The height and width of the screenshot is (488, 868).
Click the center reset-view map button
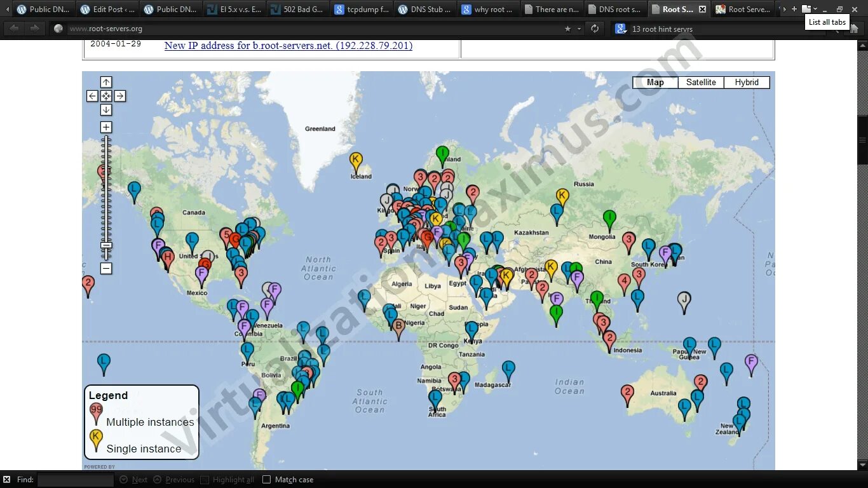coord(106,96)
